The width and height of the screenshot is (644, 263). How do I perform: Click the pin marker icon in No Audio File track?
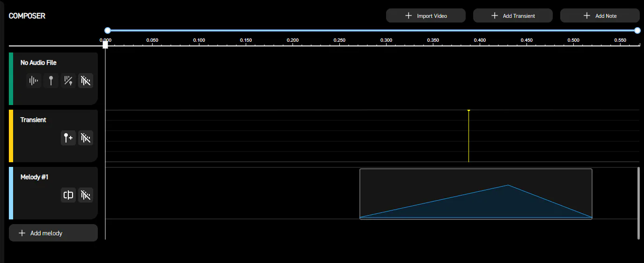coord(51,81)
